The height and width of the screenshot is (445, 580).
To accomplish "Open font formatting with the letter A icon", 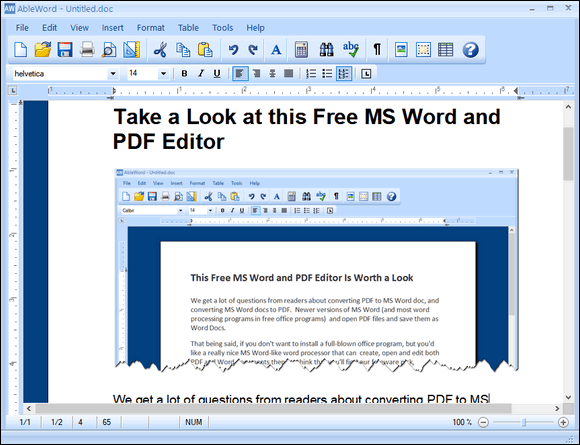I will click(x=276, y=50).
